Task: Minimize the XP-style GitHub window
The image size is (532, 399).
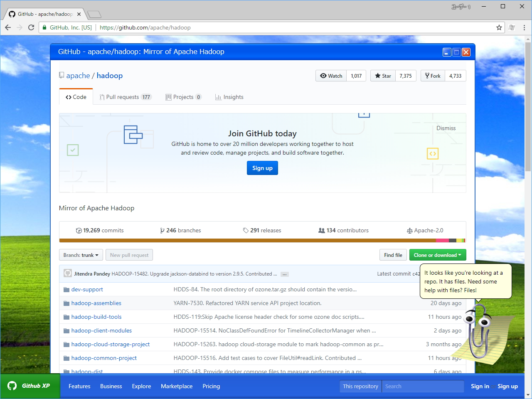Action: point(447,52)
